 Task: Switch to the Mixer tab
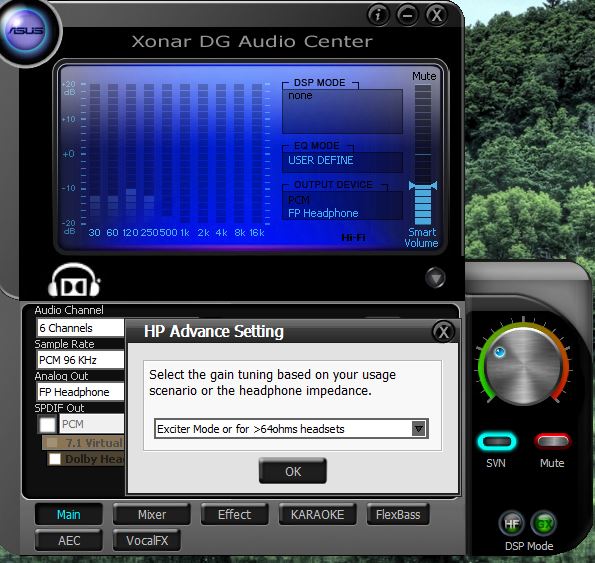pyautogui.click(x=152, y=514)
